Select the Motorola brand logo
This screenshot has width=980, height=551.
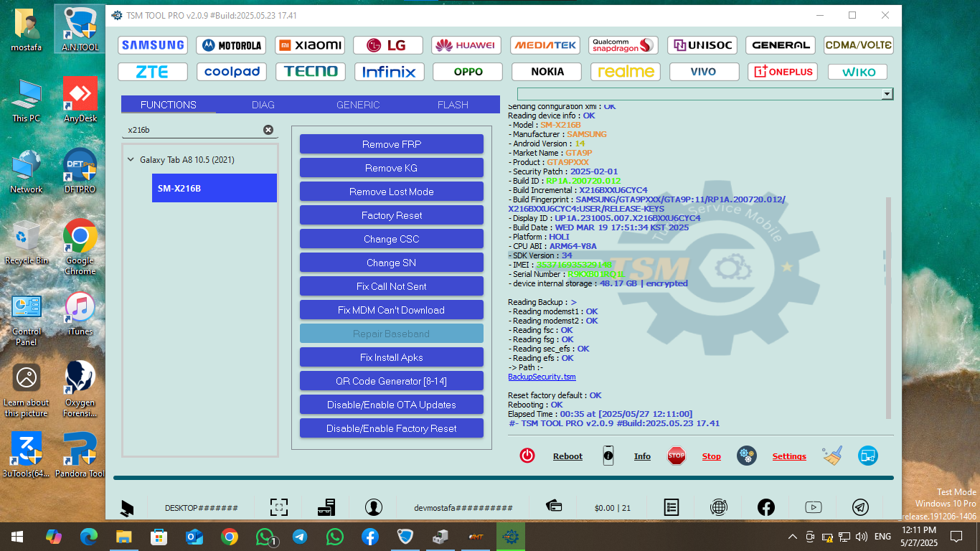point(231,45)
